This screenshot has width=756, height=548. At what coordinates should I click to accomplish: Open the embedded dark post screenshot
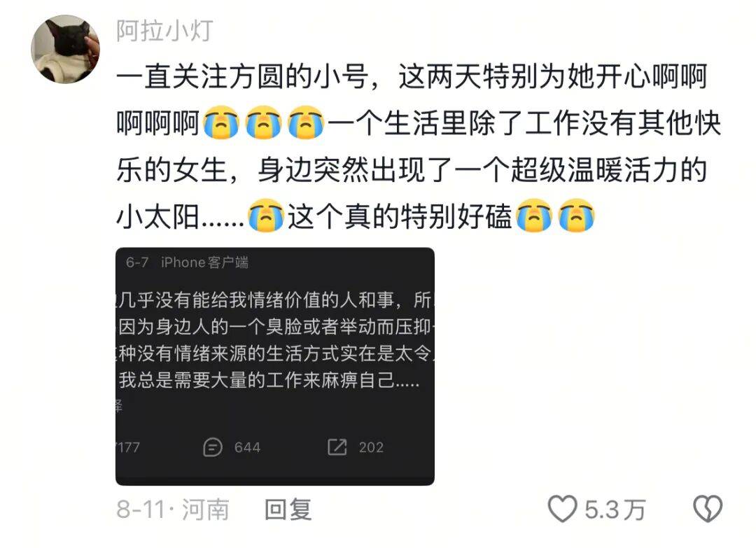[x=275, y=366]
